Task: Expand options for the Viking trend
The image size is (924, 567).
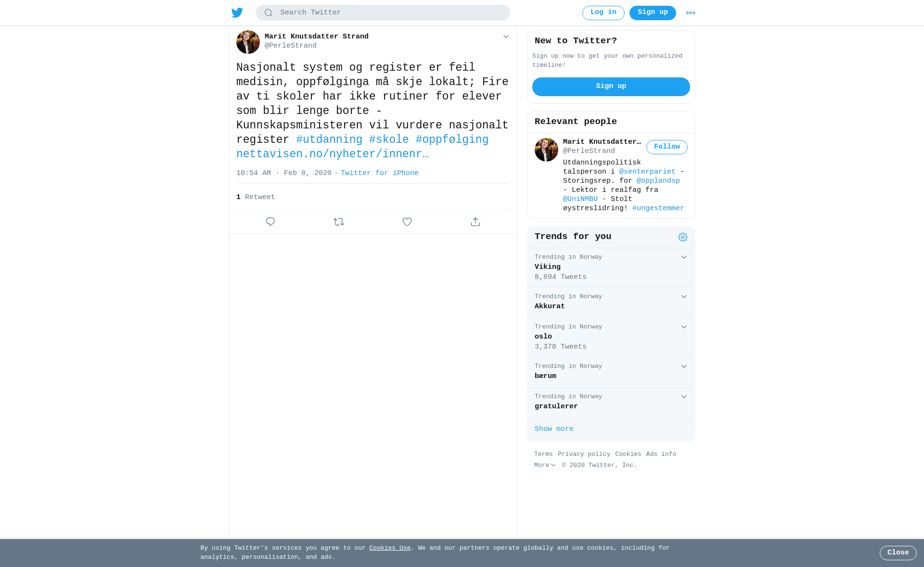Action: tap(684, 257)
